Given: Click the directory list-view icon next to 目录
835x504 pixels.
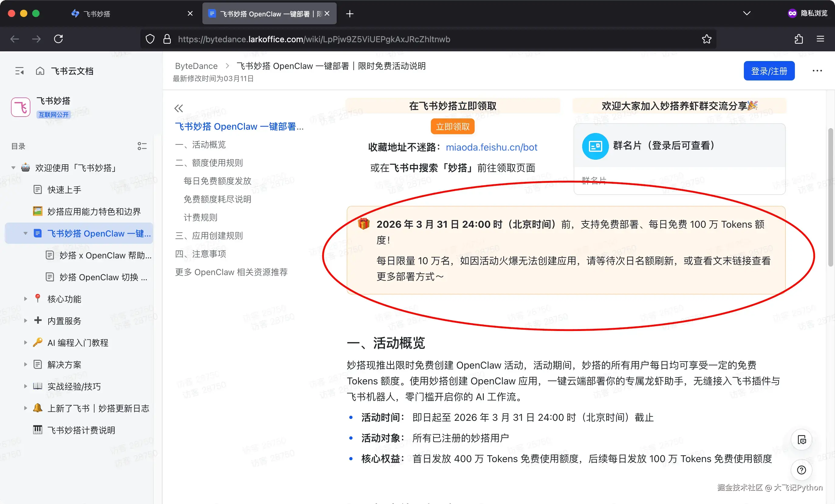Looking at the screenshot, I should click(142, 146).
